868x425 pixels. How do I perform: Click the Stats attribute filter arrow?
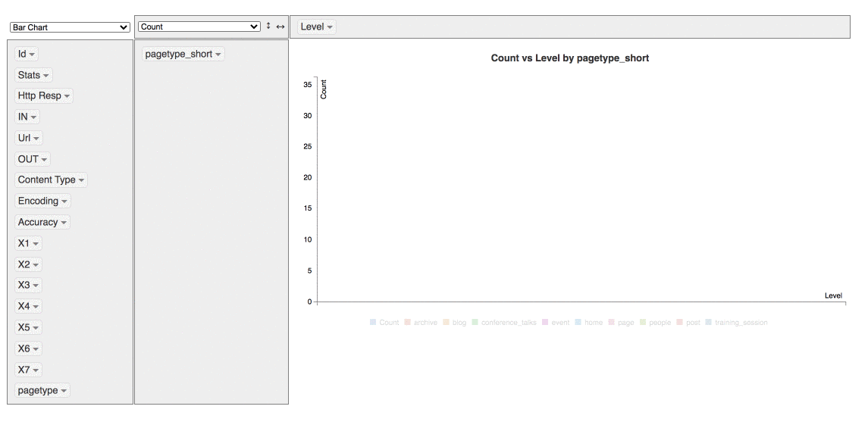click(46, 76)
